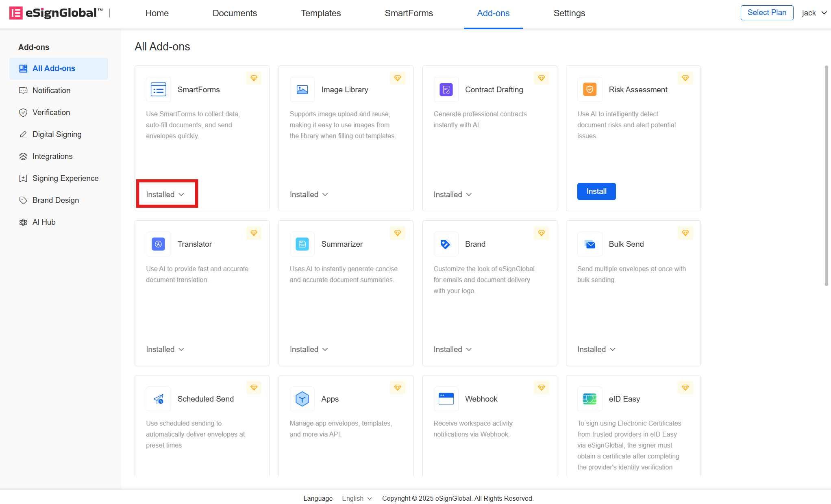The height and width of the screenshot is (504, 831).
Task: Open the Documents tab
Action: click(x=235, y=13)
